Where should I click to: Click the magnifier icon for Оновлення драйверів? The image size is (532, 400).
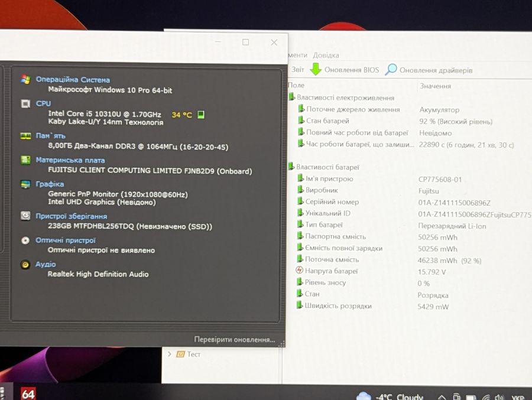[391, 70]
